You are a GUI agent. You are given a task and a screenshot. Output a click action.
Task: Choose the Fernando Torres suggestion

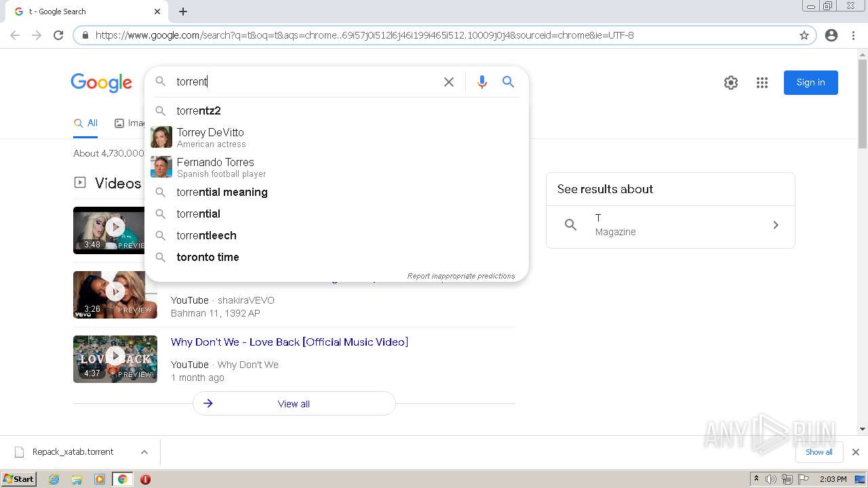coord(336,167)
